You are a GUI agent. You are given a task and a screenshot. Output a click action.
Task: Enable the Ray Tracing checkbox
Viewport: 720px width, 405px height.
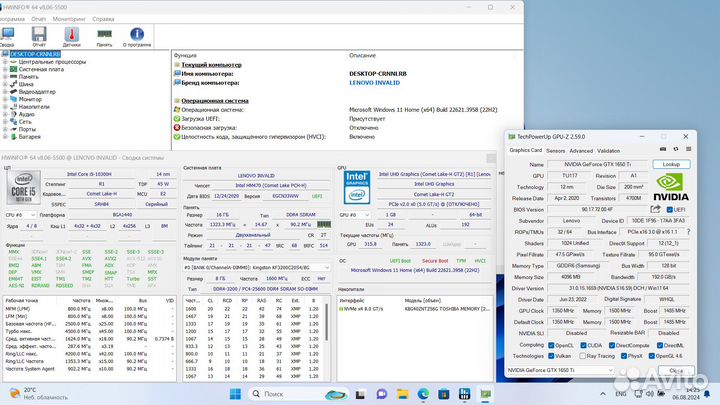[x=583, y=356]
